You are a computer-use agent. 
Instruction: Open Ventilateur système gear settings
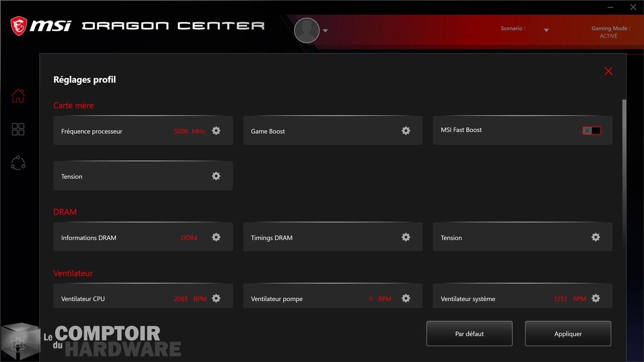point(596,298)
